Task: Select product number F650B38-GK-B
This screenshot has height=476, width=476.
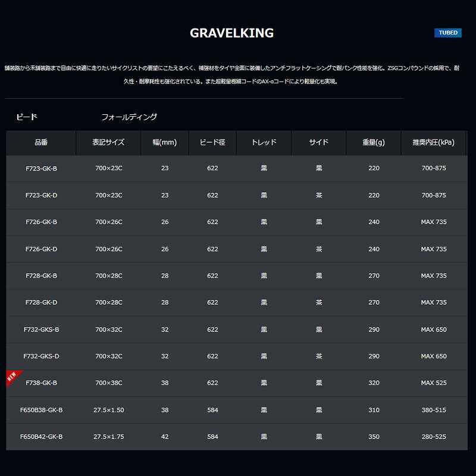Action: 42,410
